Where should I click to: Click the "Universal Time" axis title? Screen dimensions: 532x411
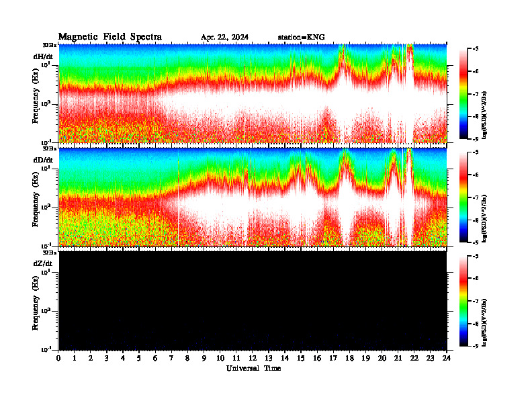[x=253, y=368]
